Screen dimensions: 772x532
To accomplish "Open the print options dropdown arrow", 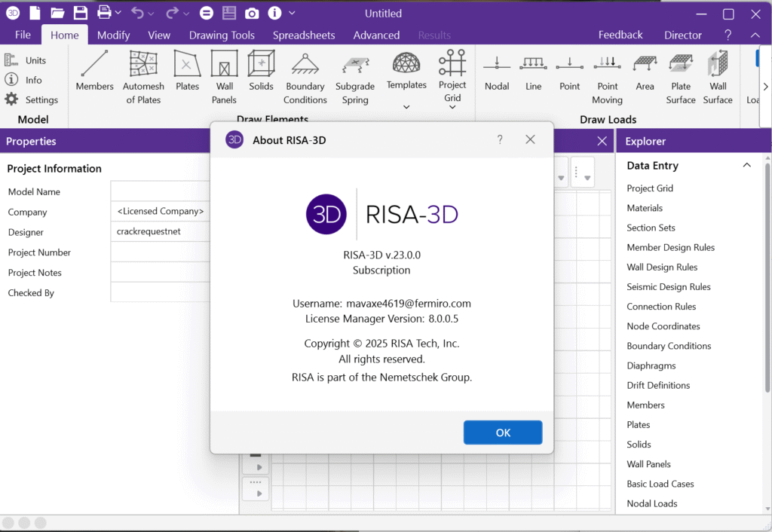I will pos(118,14).
